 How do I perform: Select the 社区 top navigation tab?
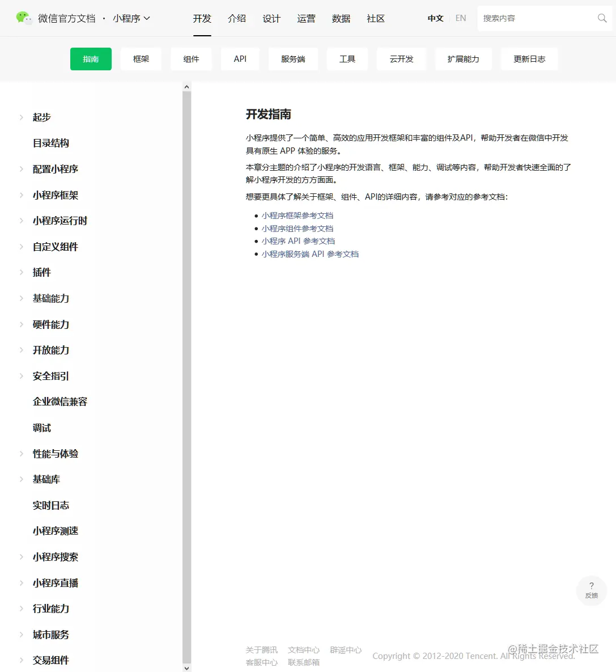point(376,18)
